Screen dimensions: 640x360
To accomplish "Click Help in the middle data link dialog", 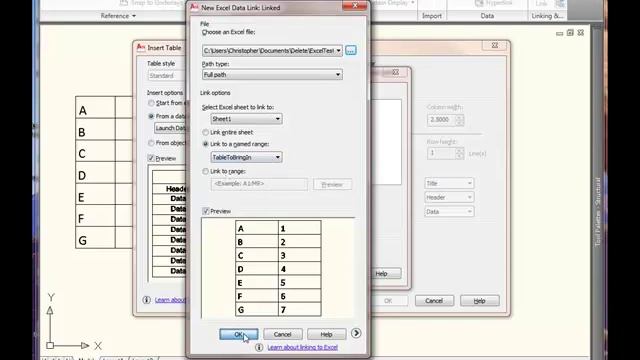I will coord(386,273).
